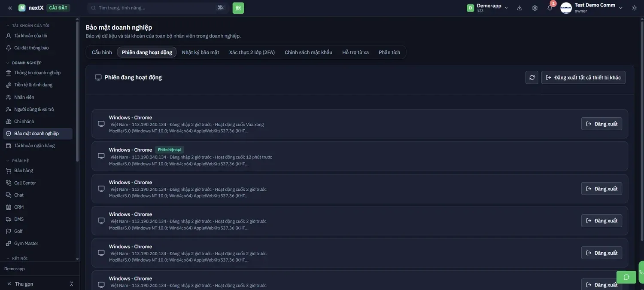Open the CRM module
Screen dimensions: 644x290
(38, 207)
